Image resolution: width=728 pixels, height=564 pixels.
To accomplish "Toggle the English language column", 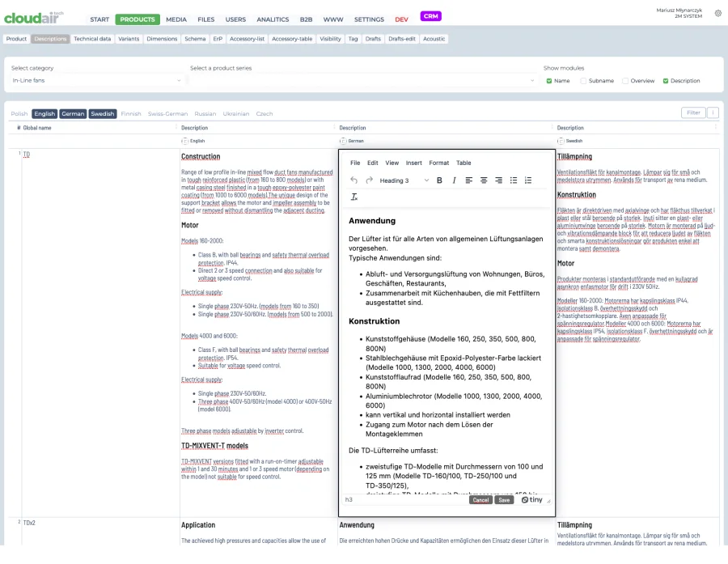I will coord(44,114).
